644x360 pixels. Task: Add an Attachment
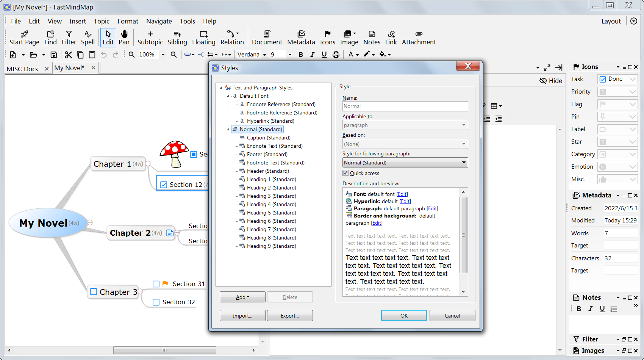click(419, 38)
